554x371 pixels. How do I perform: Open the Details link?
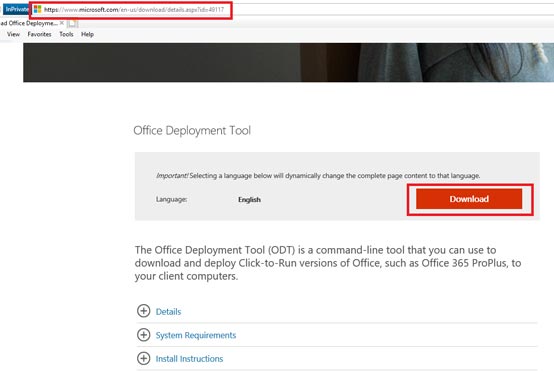pos(168,312)
